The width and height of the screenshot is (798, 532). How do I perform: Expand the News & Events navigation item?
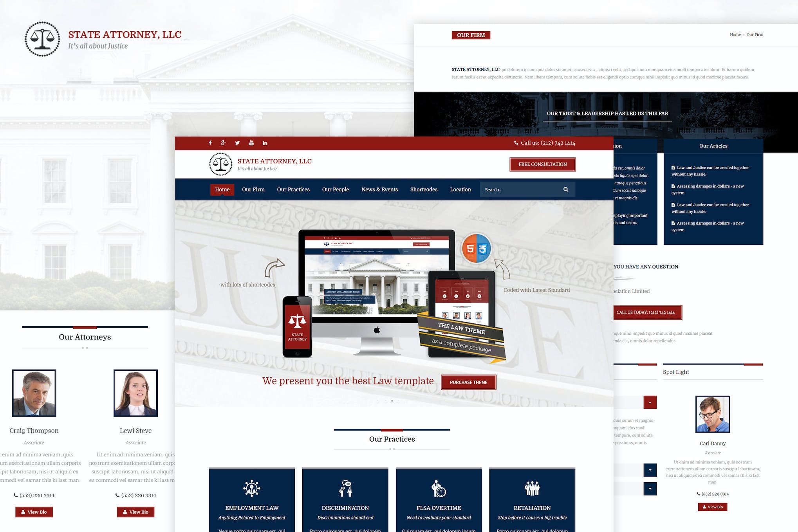tap(379, 189)
